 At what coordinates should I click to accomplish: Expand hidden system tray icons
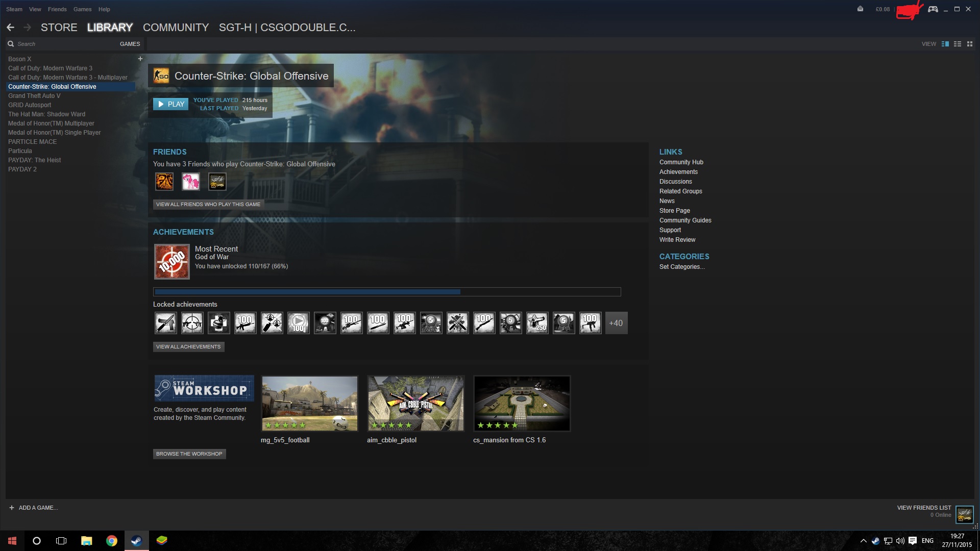[863, 541]
